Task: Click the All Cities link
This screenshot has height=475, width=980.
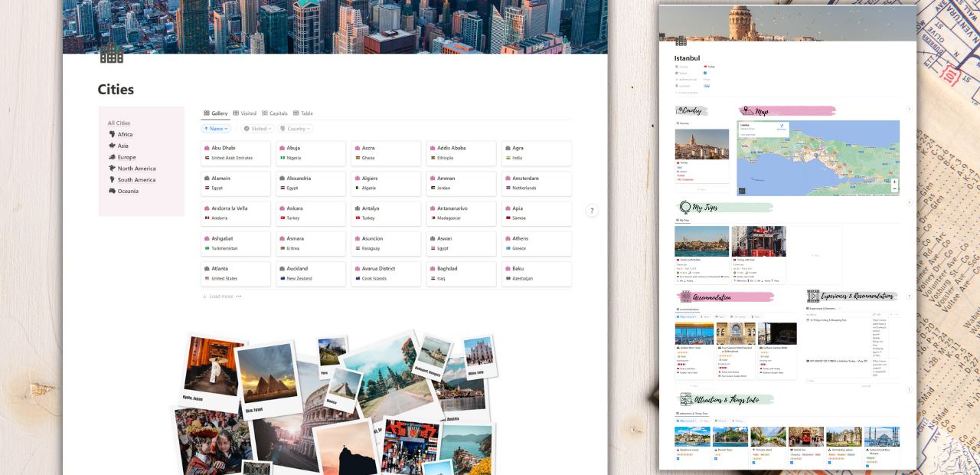Action: point(119,123)
